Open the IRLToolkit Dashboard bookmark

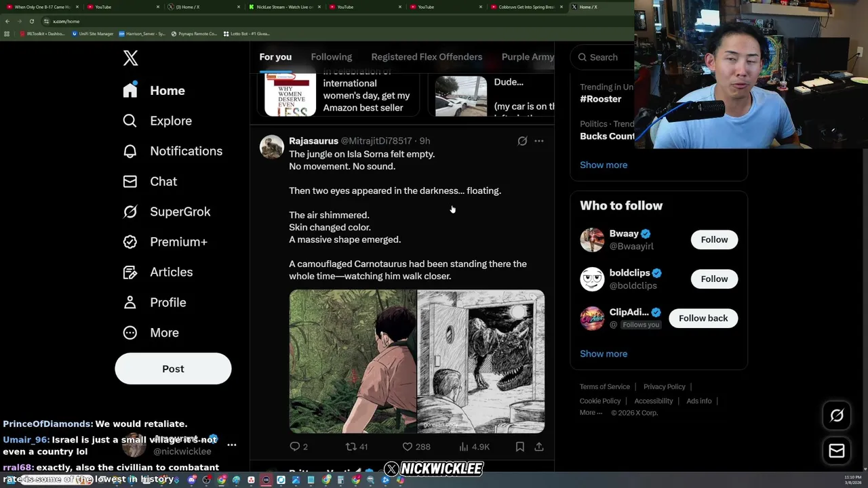click(42, 33)
